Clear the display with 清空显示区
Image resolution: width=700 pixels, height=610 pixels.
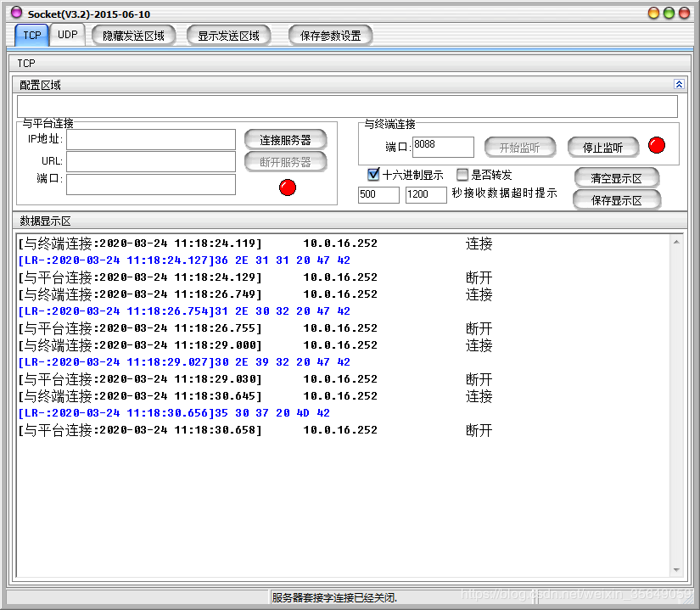point(617,177)
